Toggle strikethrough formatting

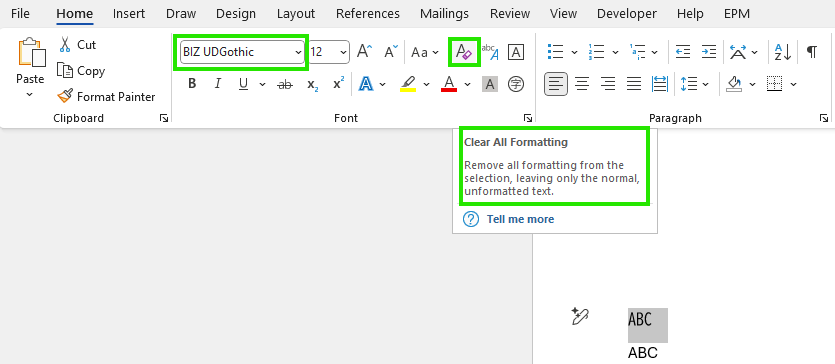285,84
